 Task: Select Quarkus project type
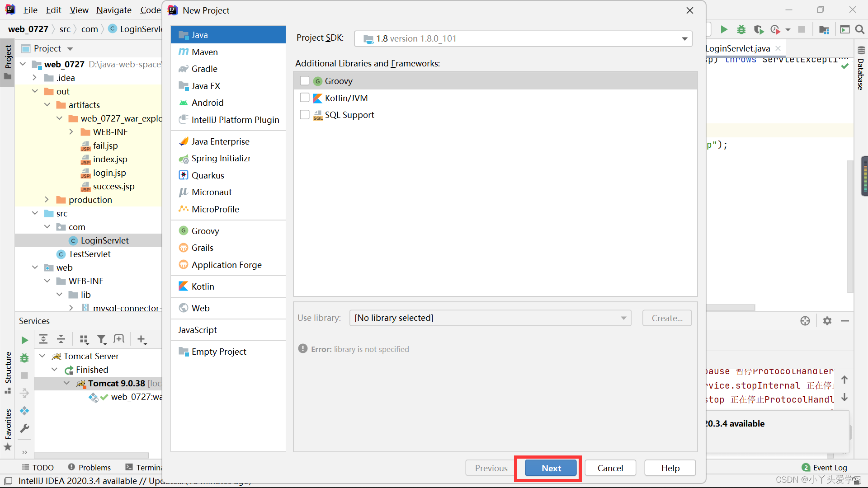point(228,175)
